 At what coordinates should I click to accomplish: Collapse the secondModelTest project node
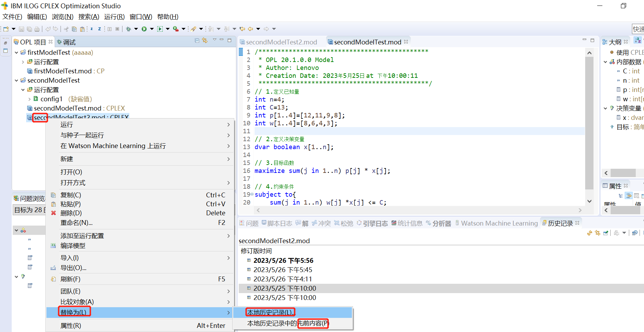[x=16, y=81]
